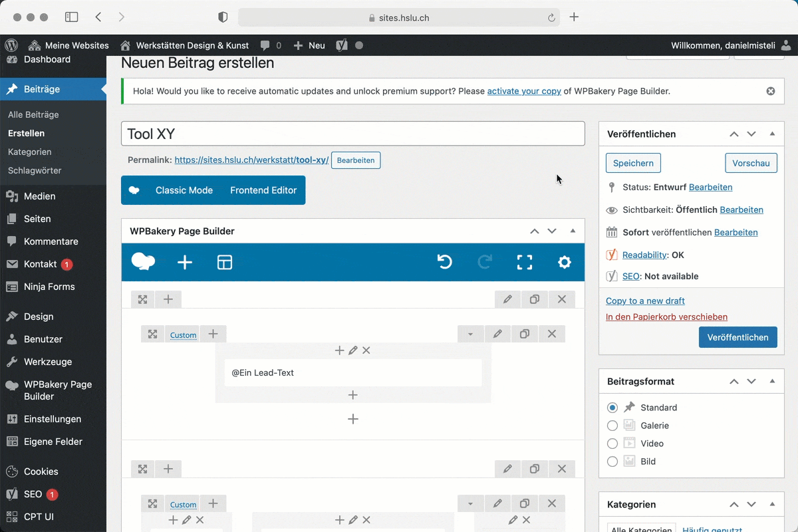
Task: Click Copy to a new draft link
Action: tap(645, 301)
